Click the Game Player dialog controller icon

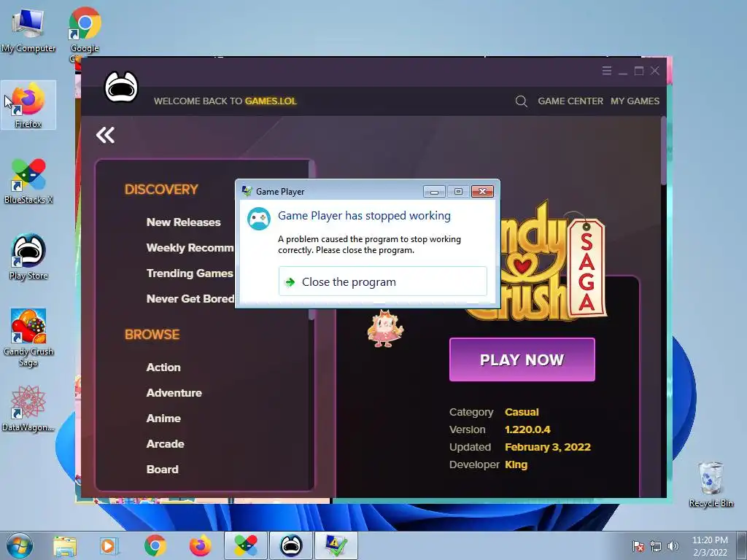coord(259,219)
